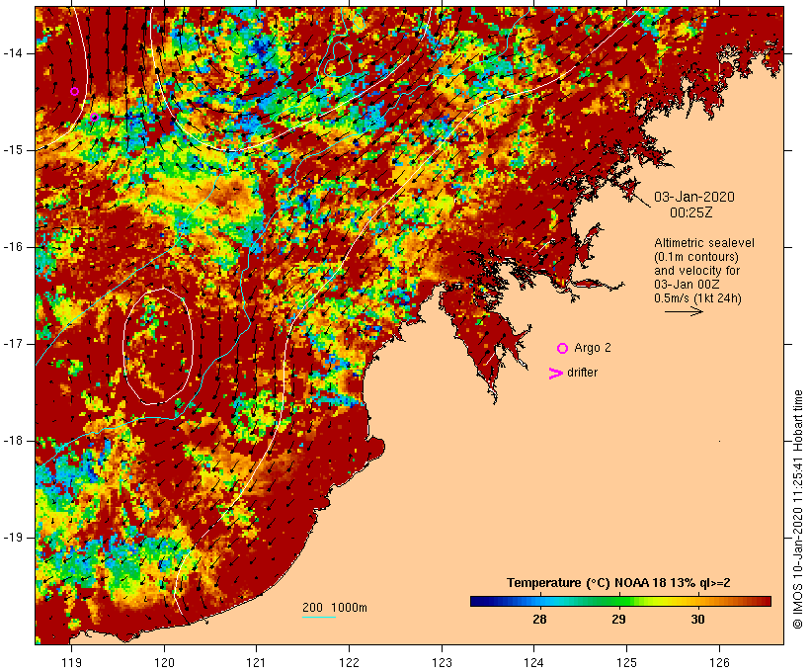Viewport: 810px width, 672px height.
Task: Click the Temperature NOAA 18 title
Action: (x=618, y=583)
